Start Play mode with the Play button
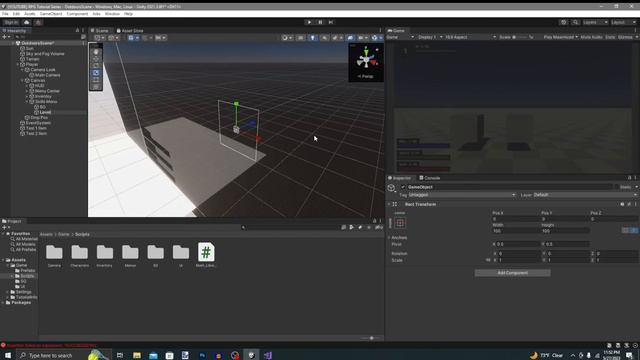640x360 pixels. (309, 22)
